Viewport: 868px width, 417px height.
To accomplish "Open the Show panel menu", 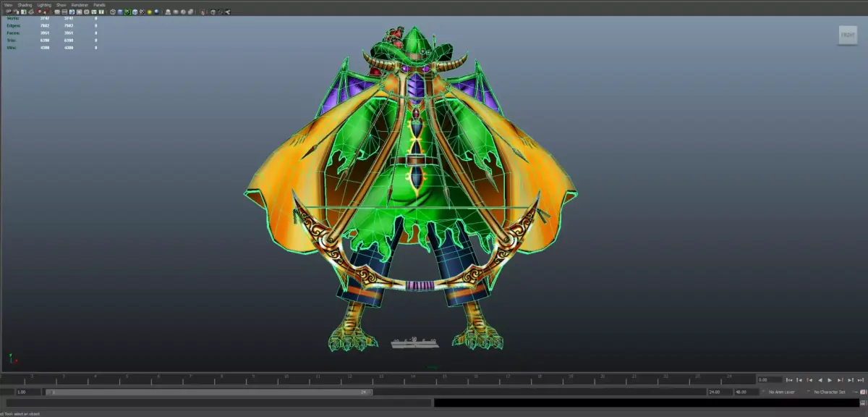I will point(61,4).
